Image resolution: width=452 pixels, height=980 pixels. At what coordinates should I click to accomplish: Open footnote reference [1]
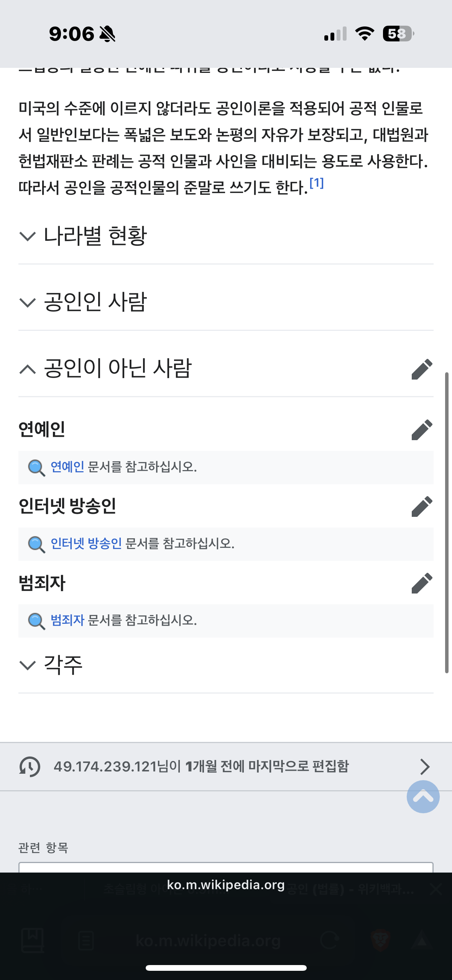pos(317,183)
